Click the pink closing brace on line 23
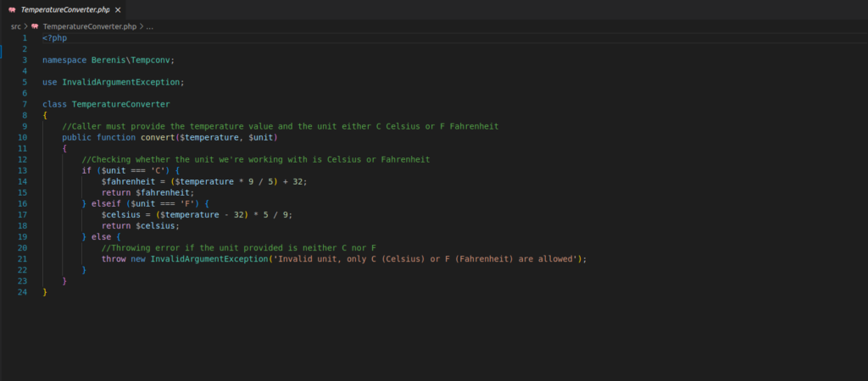This screenshot has width=868, height=381. (x=64, y=281)
